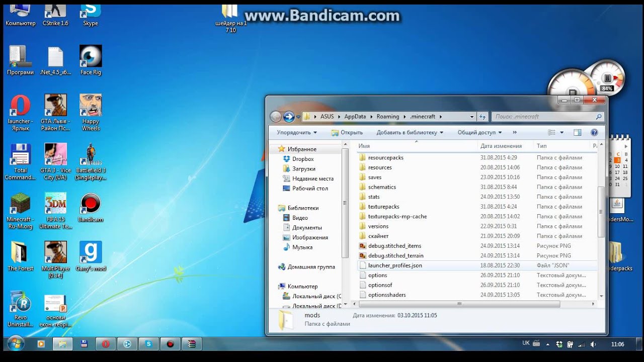Open FIFA 15 Ultimate Team icon
Image resolution: width=644 pixels, height=362 pixels.
55,211
